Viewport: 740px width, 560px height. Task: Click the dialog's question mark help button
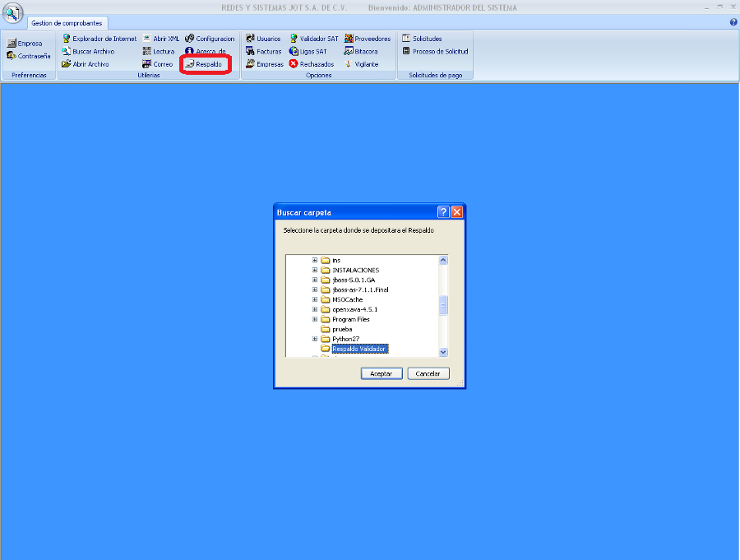pyautogui.click(x=443, y=212)
